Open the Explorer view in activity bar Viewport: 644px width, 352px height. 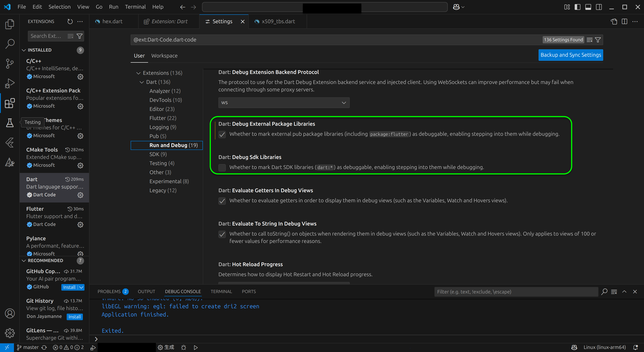click(10, 24)
